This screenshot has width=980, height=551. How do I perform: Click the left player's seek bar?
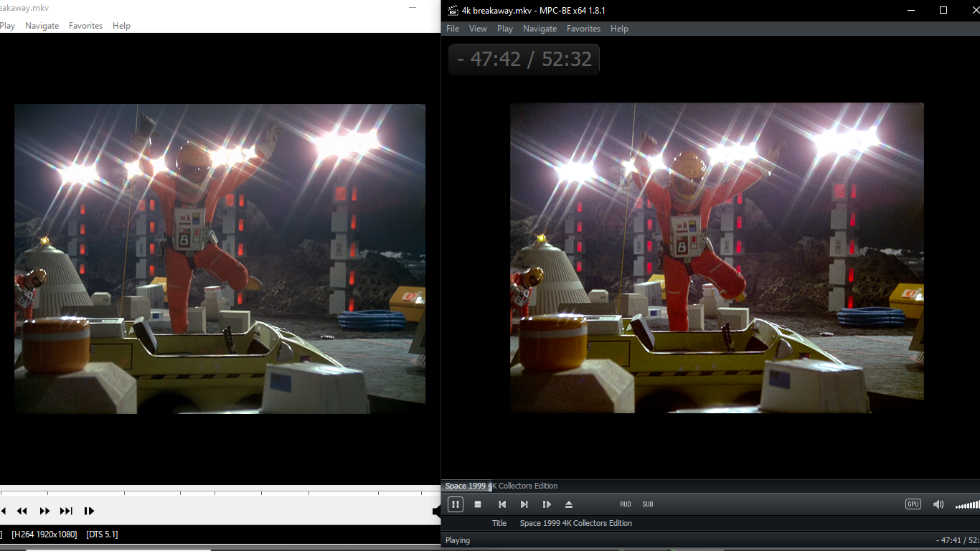click(220, 492)
